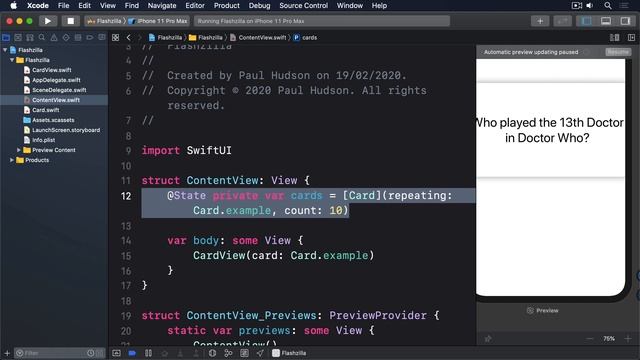Select the Flashzilla scheme in toolbar
The height and width of the screenshot is (360, 640).
(104, 21)
